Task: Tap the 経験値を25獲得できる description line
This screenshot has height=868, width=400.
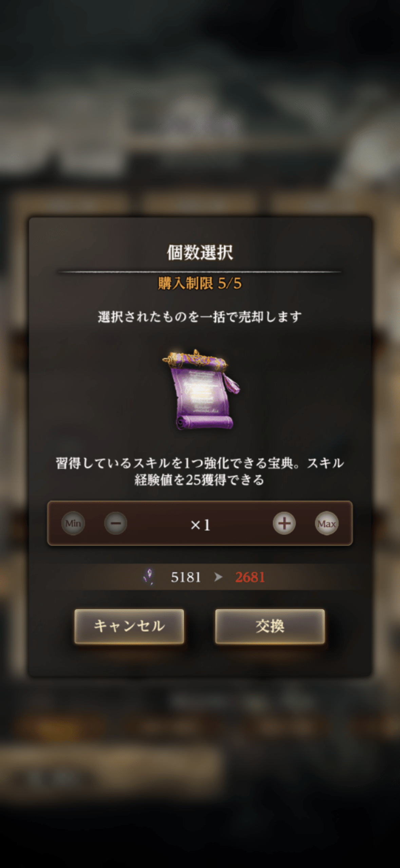Action: tap(199, 480)
